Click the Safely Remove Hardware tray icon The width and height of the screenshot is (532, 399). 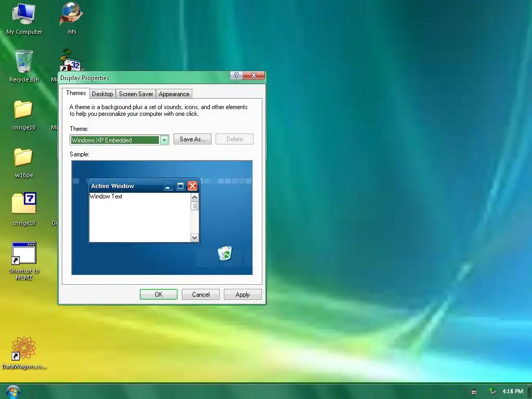(x=493, y=392)
